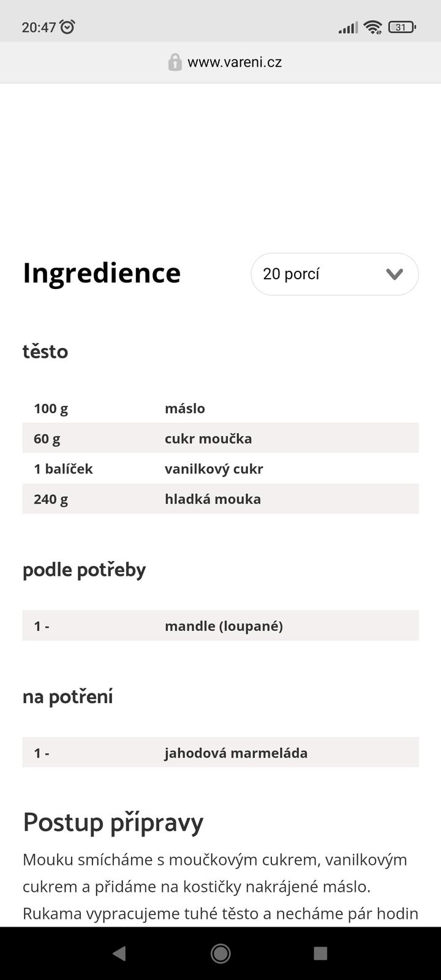Click the chevron arrow in portions selector
Viewport: 441px width, 980px height.
pyautogui.click(x=394, y=274)
